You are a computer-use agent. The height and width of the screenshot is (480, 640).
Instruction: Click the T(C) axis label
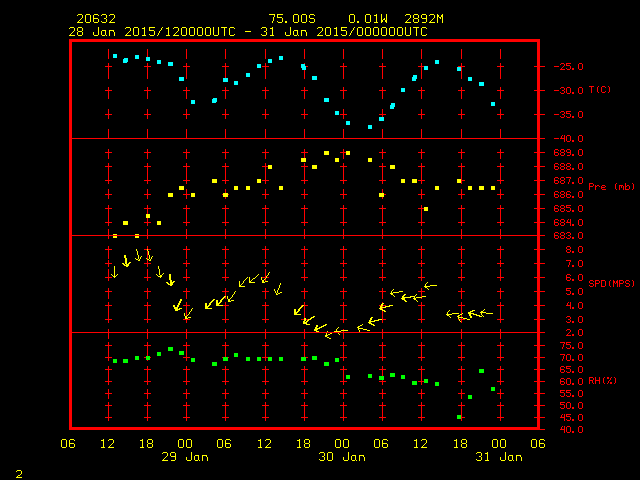[x=600, y=90]
